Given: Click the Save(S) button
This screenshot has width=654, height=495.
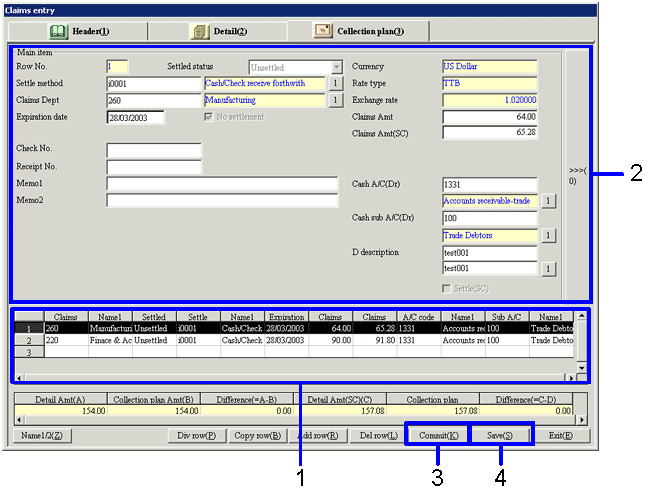Looking at the screenshot, I should point(500,436).
